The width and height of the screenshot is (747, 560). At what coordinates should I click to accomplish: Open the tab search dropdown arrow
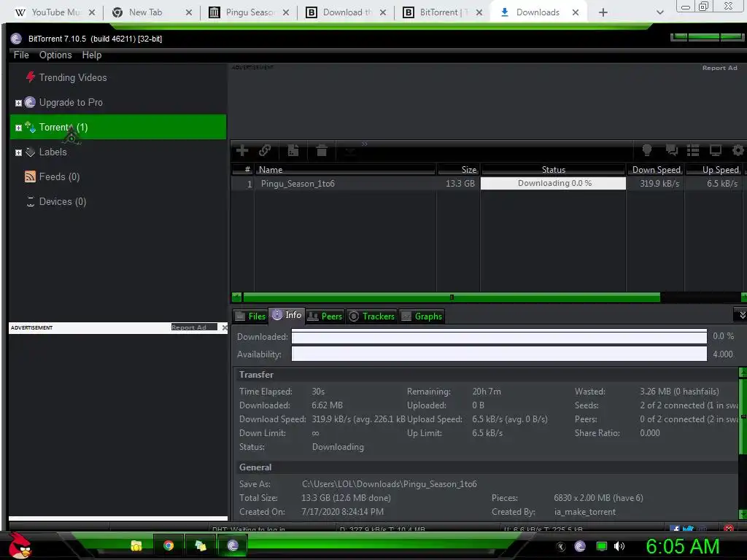tap(659, 12)
